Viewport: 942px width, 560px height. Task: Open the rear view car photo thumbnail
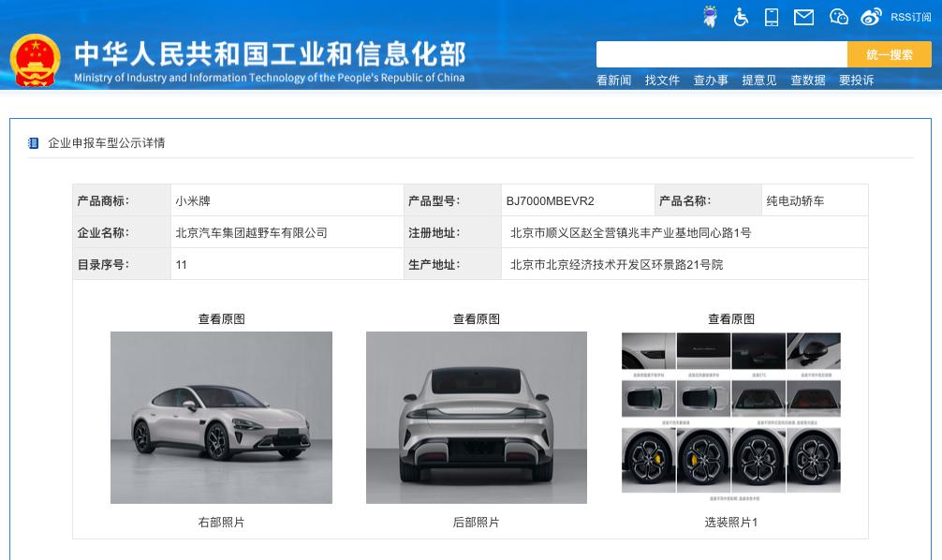[x=477, y=418]
